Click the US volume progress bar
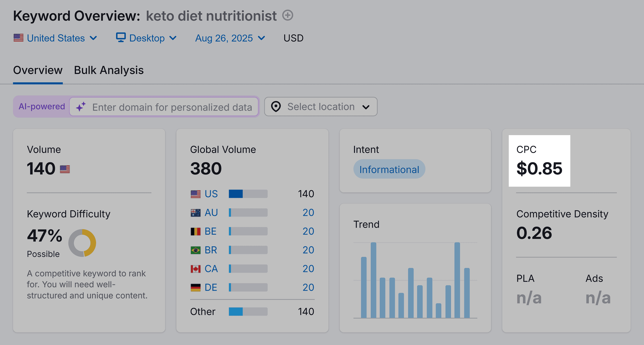The height and width of the screenshot is (345, 644). click(x=248, y=194)
